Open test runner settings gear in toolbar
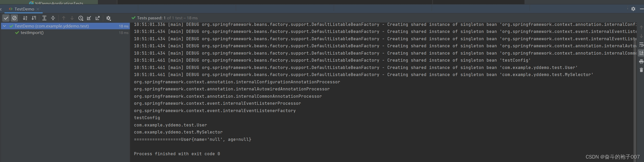Screen dimensions: 644x162 tap(109, 18)
